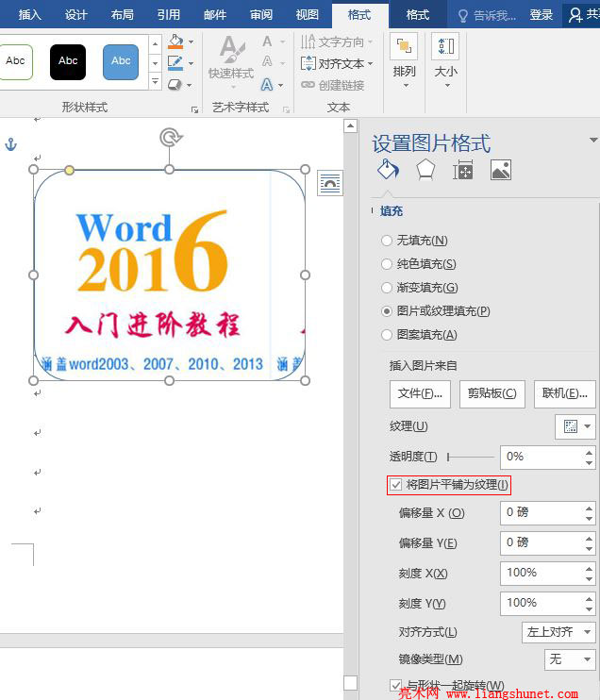Select 图片或纹理填充(P) radio option
The width and height of the screenshot is (600, 700).
click(387, 311)
